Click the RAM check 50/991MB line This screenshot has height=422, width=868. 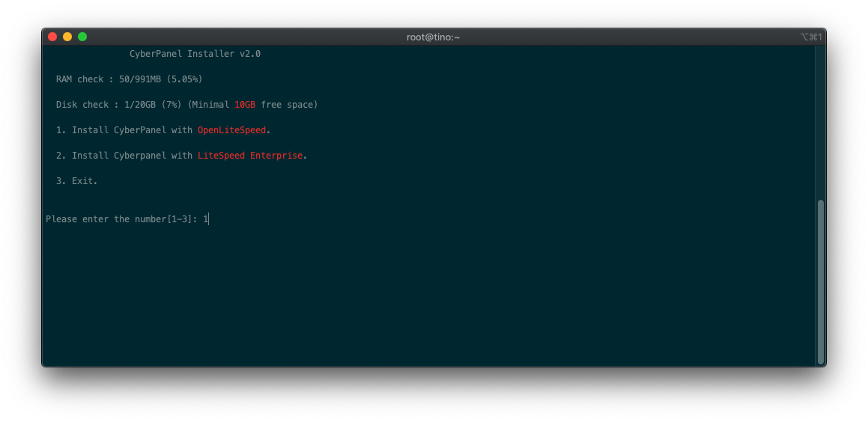[129, 79]
